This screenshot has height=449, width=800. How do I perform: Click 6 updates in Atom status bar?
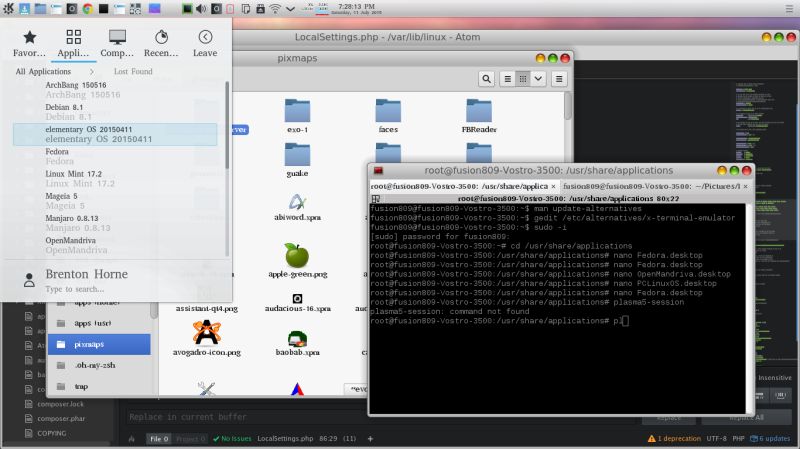pyautogui.click(x=770, y=438)
